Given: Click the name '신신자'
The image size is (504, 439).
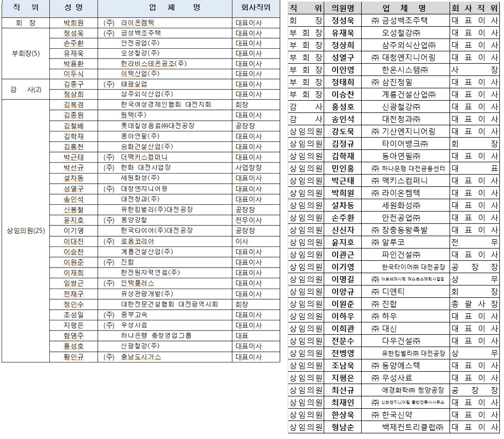Looking at the screenshot, I should point(343,230).
